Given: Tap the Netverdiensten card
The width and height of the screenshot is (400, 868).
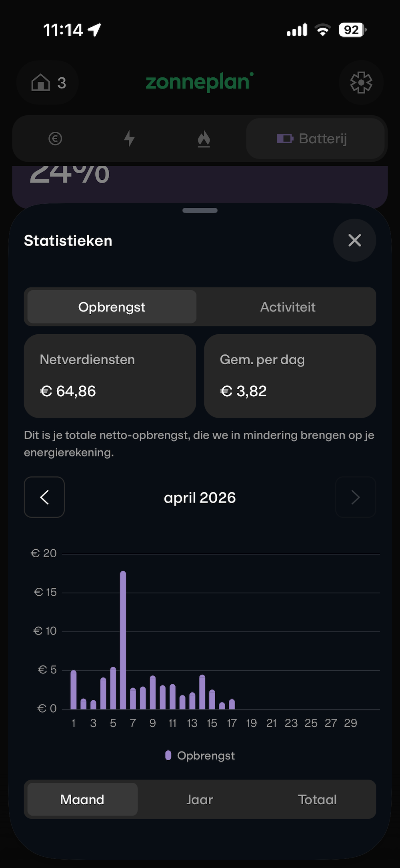Looking at the screenshot, I should click(110, 376).
